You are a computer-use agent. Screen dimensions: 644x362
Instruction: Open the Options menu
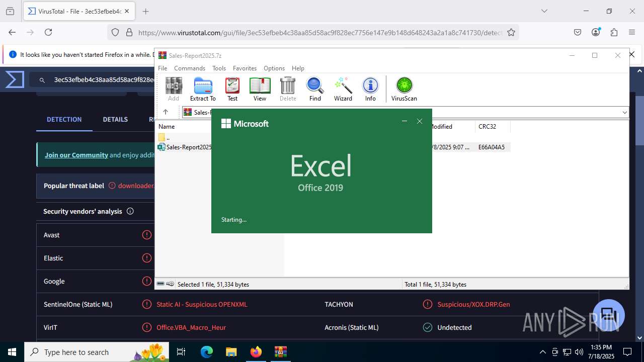pyautogui.click(x=274, y=68)
